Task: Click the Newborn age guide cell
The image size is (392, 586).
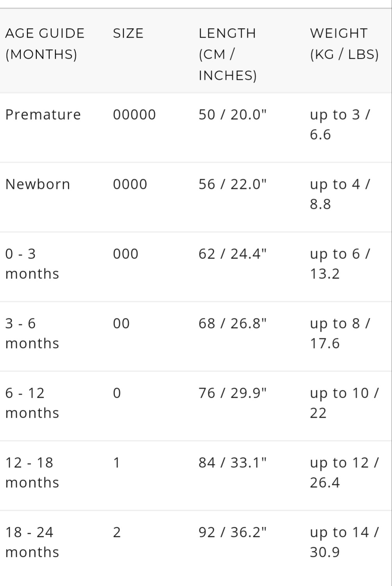Action: tap(38, 184)
